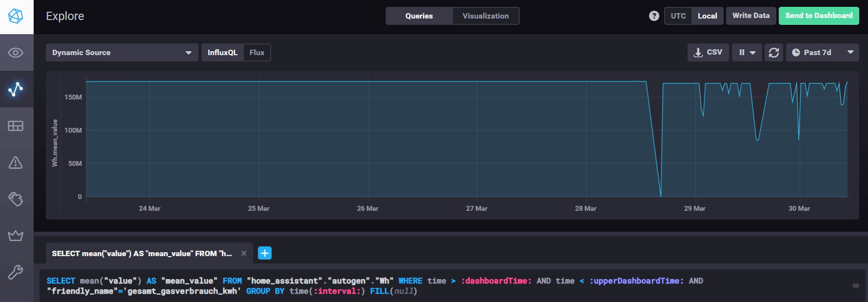This screenshot has width=868, height=302.
Task: Click inside the InfluxQL query editor
Action: [439, 286]
